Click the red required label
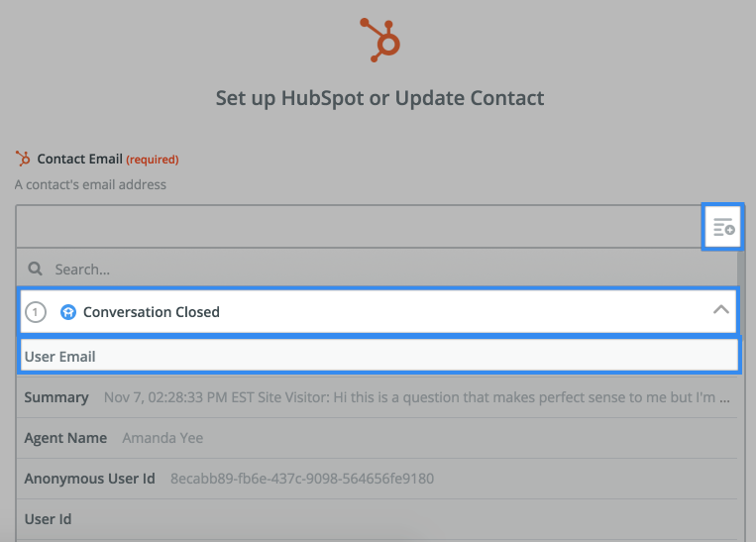 tap(153, 160)
